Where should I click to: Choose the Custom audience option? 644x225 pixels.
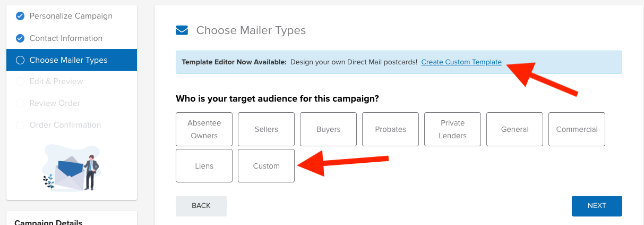266,166
